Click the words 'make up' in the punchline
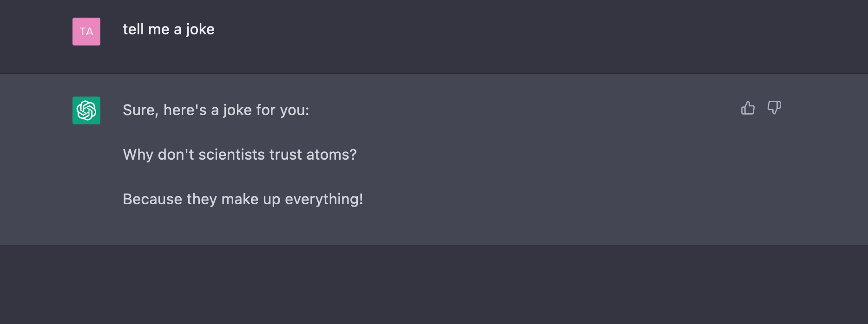868x324 pixels. (251, 199)
